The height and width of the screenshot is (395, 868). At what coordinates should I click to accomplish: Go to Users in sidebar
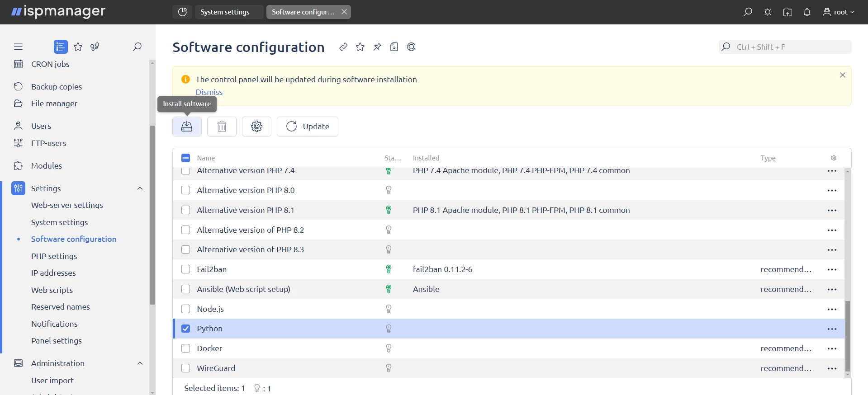41,126
